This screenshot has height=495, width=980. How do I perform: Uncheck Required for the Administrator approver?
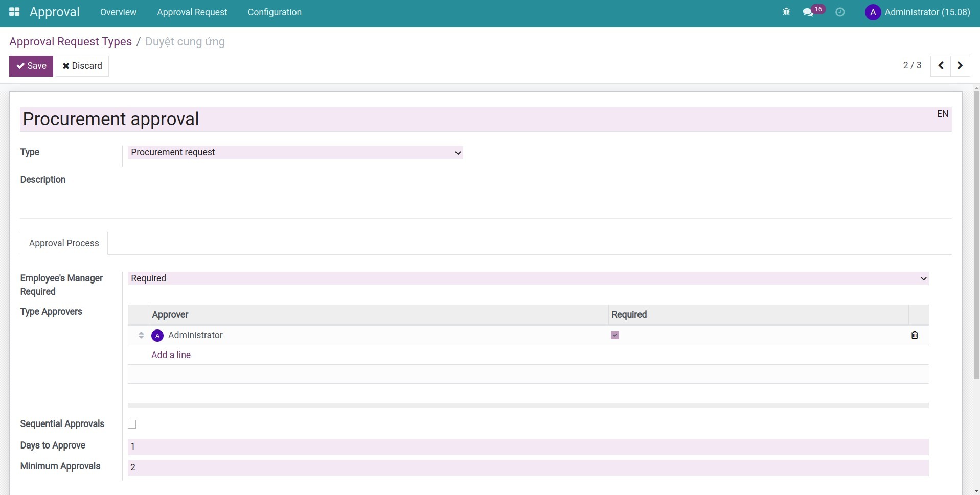(x=614, y=335)
